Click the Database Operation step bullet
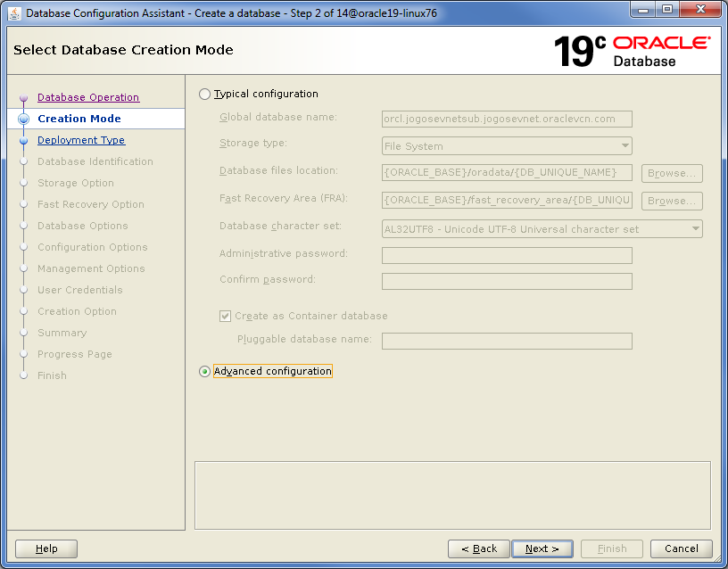 click(24, 98)
